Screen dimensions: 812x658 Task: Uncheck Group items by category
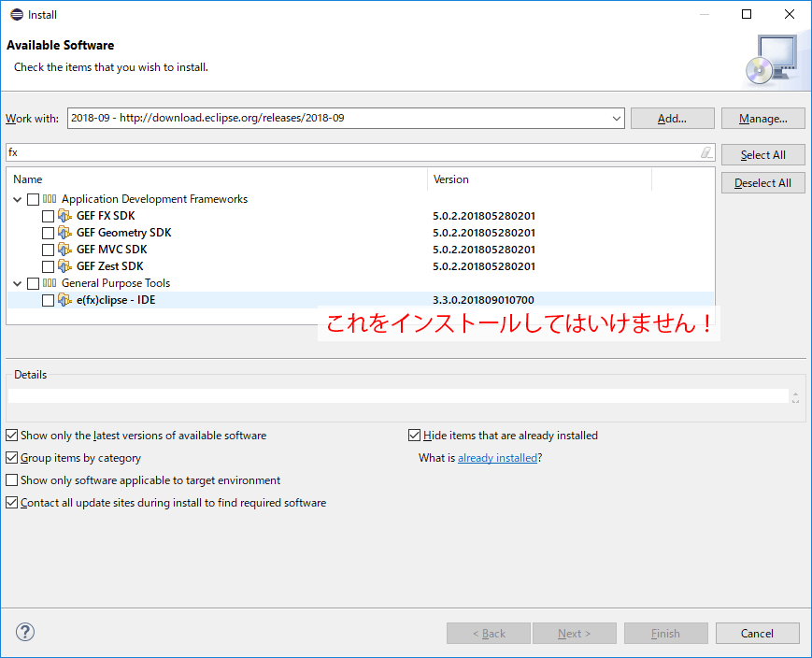coord(11,458)
